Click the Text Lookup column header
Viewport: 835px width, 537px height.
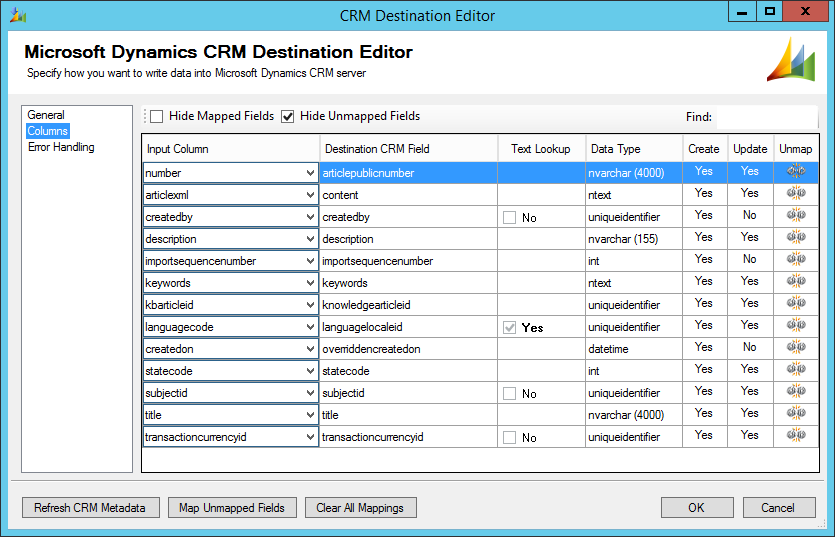click(x=542, y=149)
